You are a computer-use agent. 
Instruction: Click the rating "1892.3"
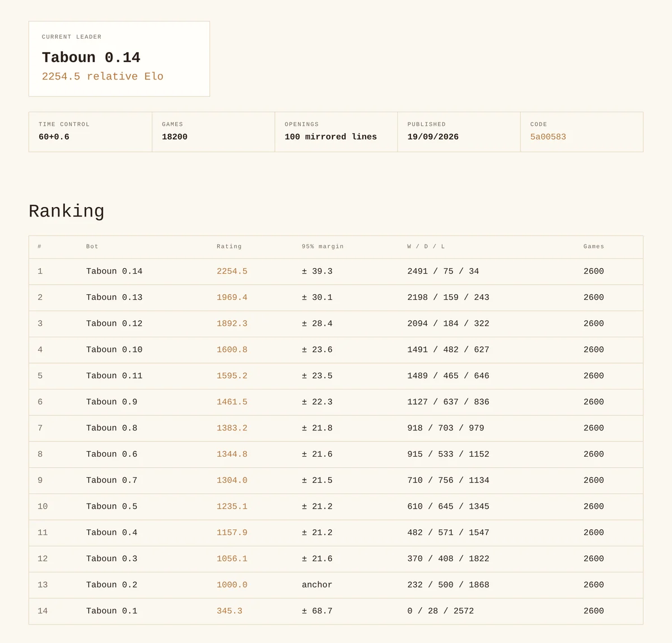(232, 324)
